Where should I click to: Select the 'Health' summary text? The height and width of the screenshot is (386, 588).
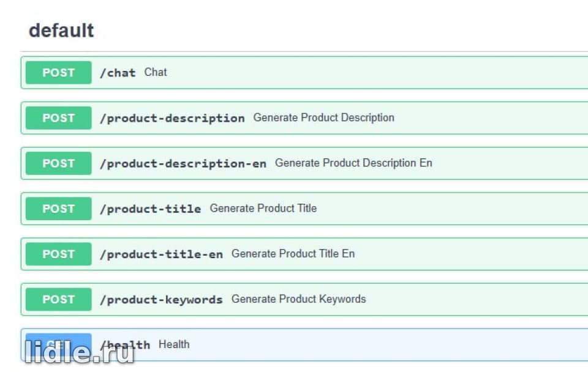[x=174, y=344]
